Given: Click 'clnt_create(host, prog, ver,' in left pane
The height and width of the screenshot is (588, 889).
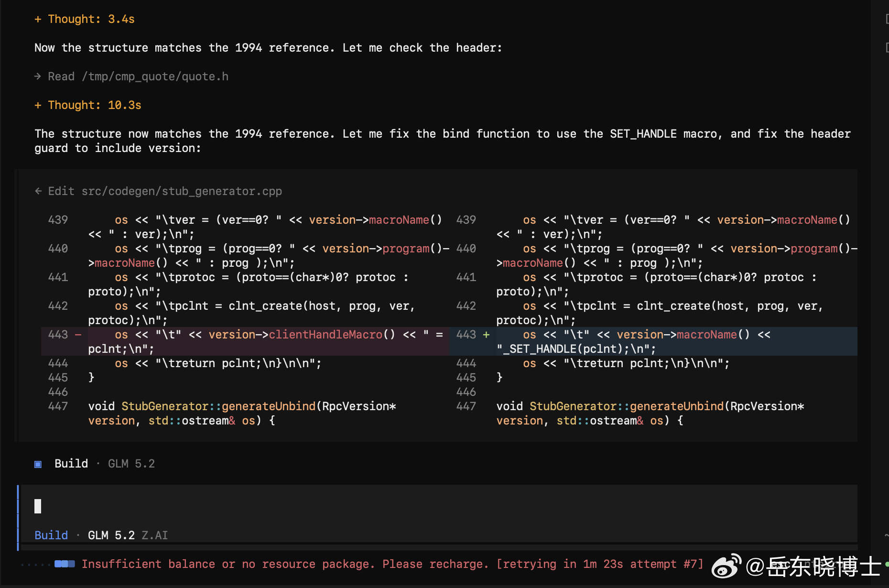Looking at the screenshot, I should (321, 306).
